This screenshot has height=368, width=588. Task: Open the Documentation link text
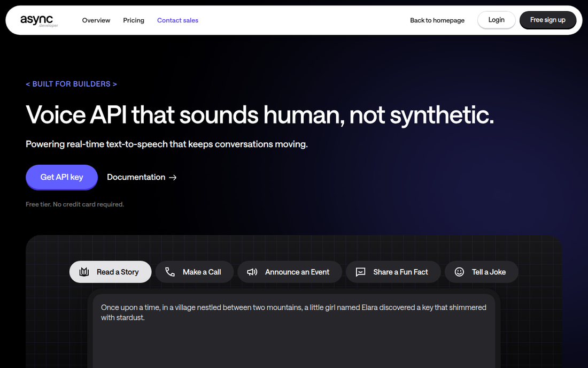point(136,177)
